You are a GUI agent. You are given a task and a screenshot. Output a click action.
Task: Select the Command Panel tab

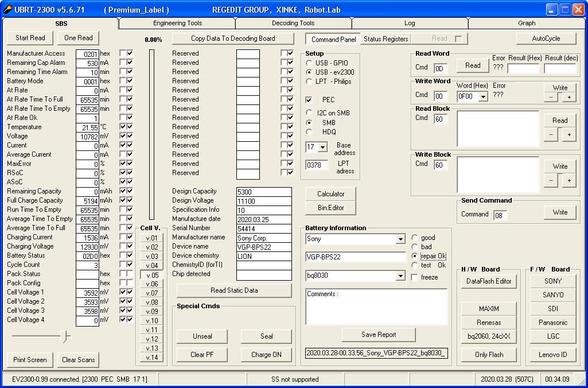333,39
